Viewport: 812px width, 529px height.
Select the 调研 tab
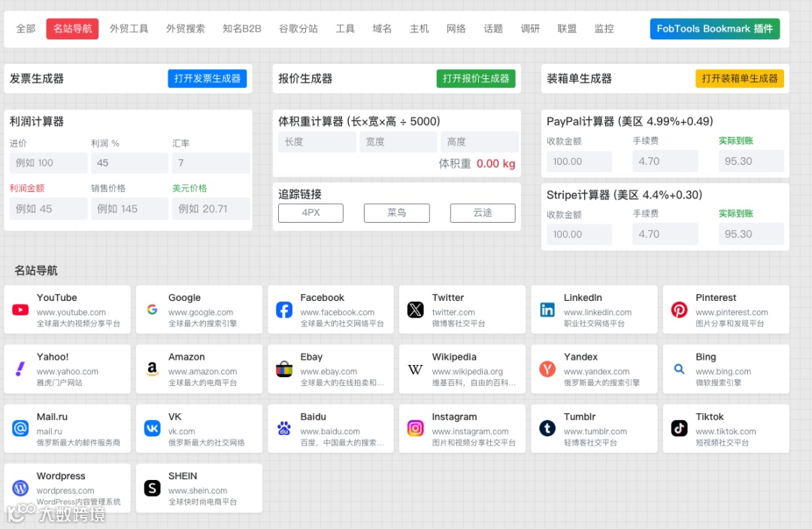click(x=530, y=29)
